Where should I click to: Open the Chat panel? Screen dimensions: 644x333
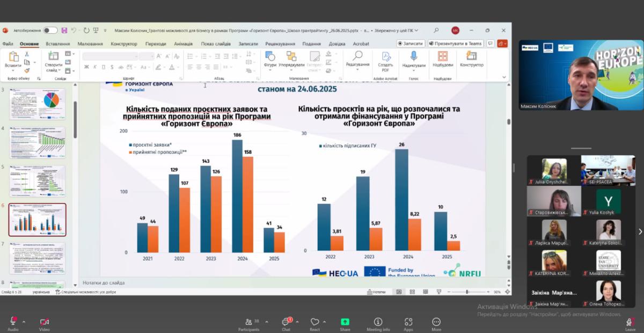coord(286,321)
